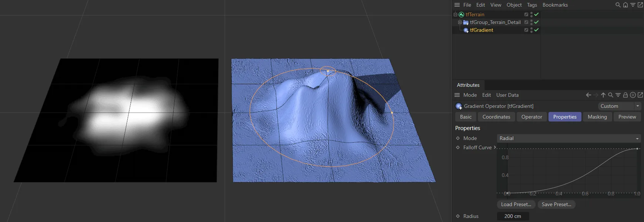Select falloff curve end point at 1.0
Image resolution: width=644 pixels, height=222 pixels.
coord(637,148)
